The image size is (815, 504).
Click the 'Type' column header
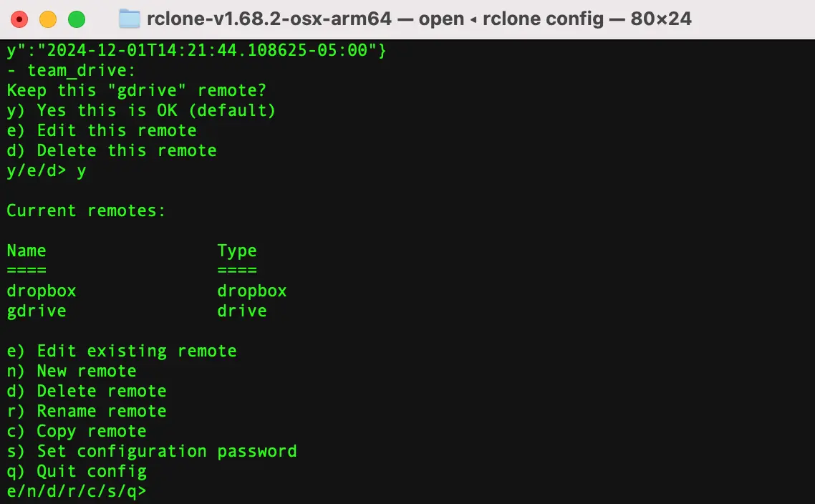[237, 251]
